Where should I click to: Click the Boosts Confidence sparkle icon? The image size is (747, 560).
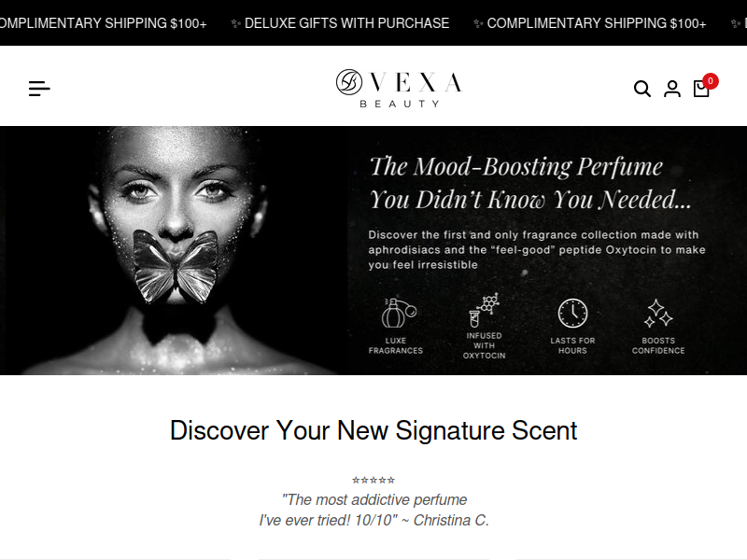658,314
